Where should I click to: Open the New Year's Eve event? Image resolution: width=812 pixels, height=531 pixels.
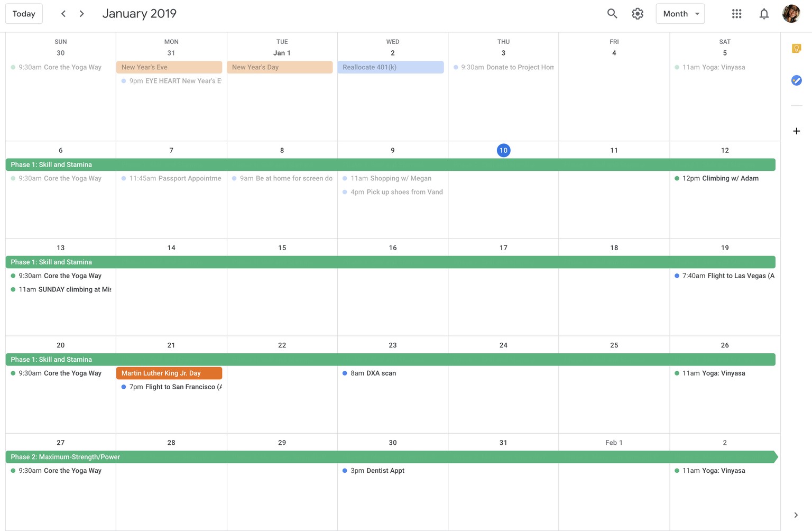pyautogui.click(x=169, y=67)
